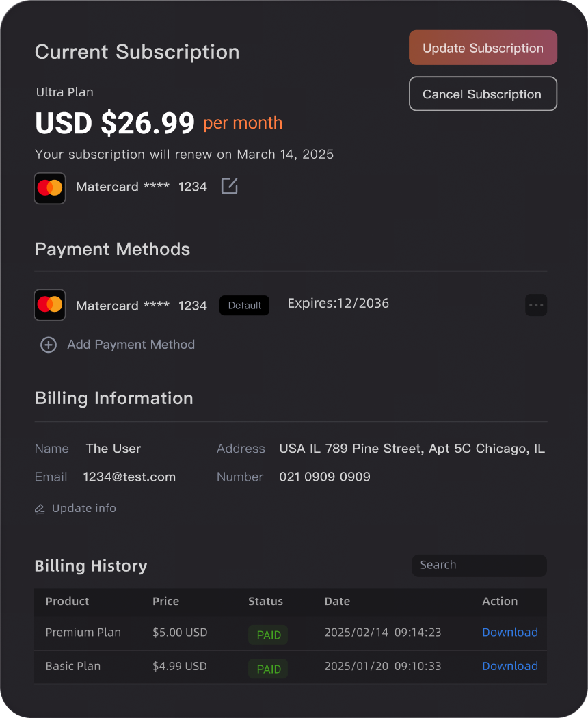Click the plus icon for Add Payment Method
Image resolution: width=588 pixels, height=718 pixels.
pyautogui.click(x=48, y=345)
